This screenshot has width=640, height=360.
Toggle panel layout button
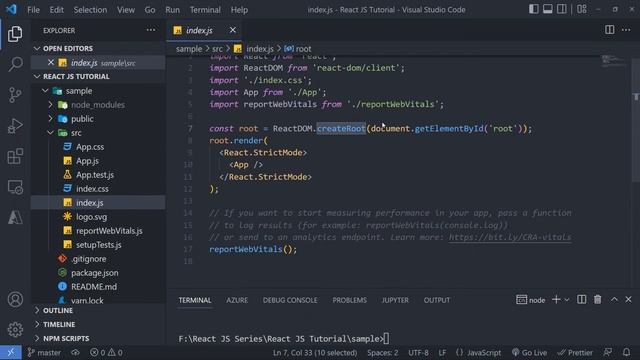(548, 9)
